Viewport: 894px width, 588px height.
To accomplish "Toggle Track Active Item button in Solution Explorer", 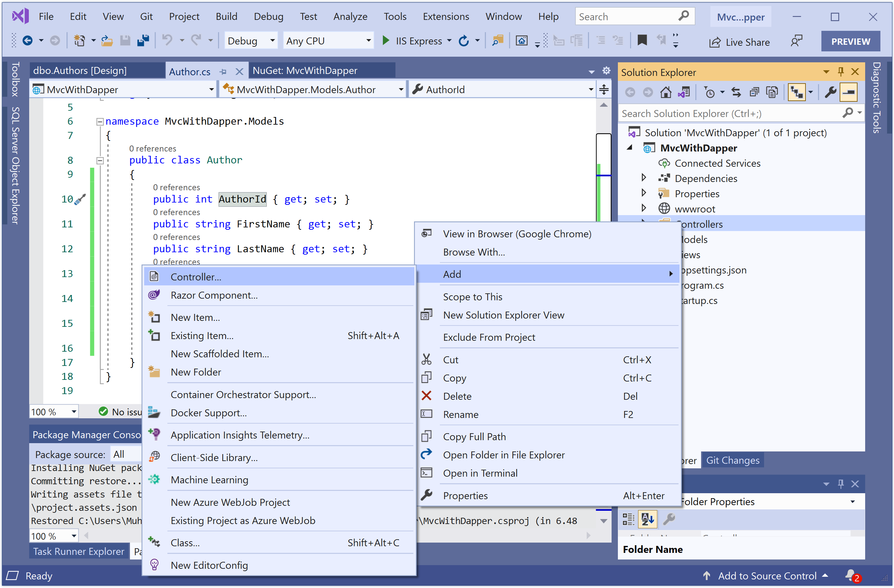I will [797, 92].
